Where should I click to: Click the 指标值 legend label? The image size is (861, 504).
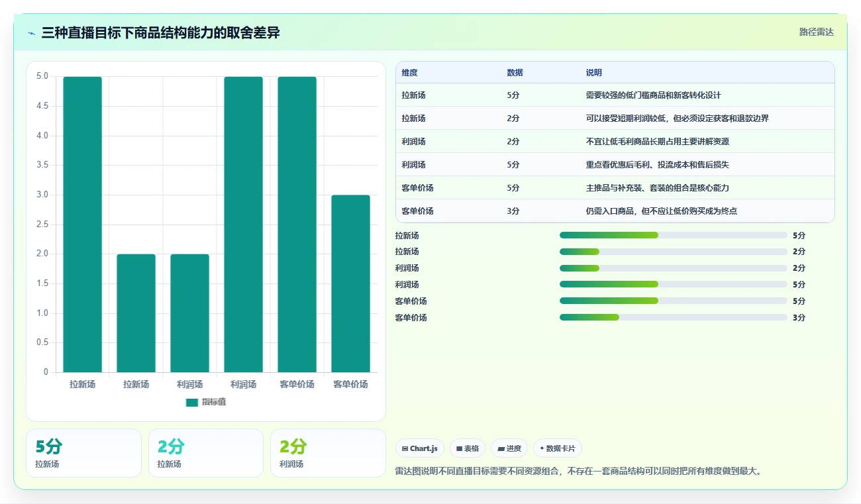pyautogui.click(x=214, y=402)
